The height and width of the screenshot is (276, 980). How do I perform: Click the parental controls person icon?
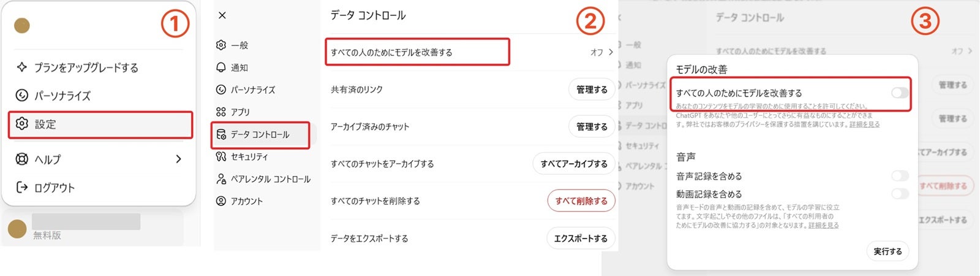coord(221,179)
